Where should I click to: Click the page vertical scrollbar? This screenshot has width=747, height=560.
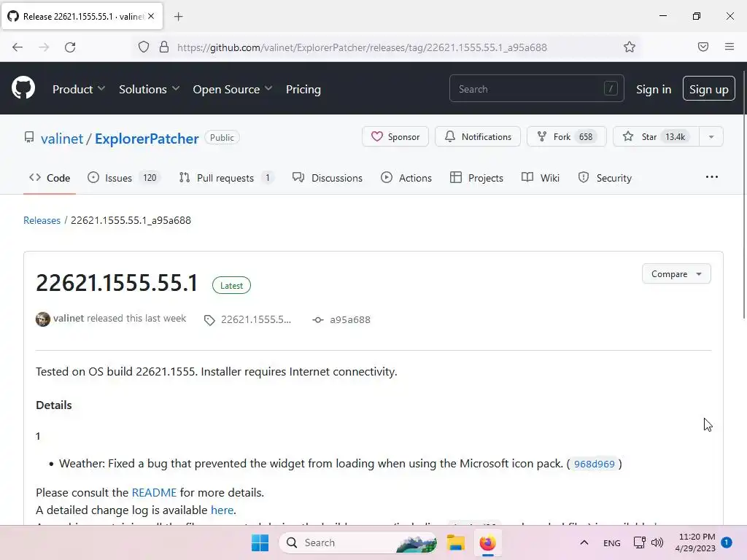coord(743,195)
